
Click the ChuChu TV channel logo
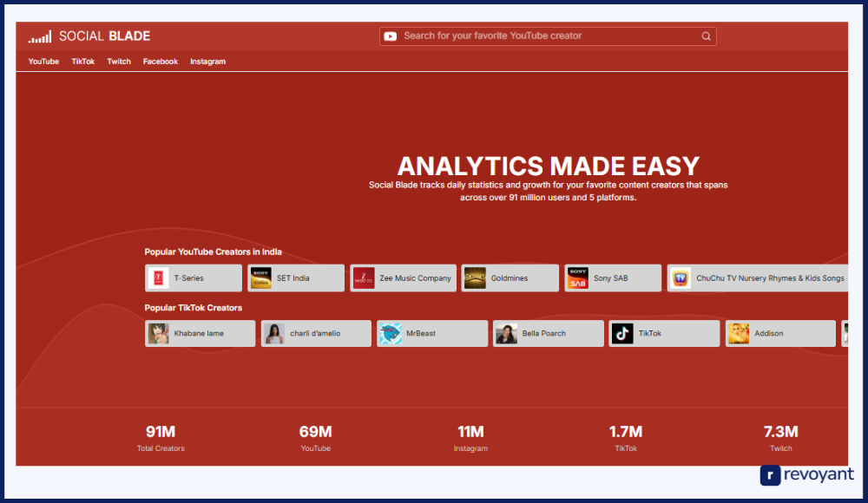point(681,278)
